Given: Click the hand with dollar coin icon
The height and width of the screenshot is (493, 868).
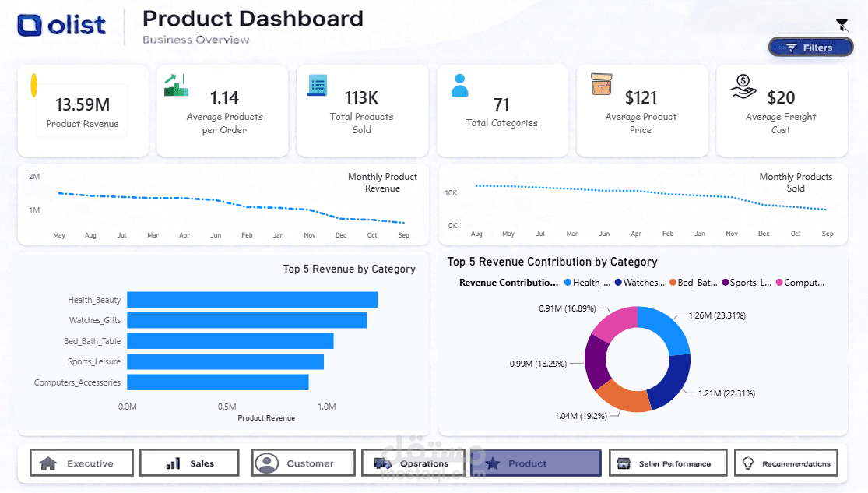Looking at the screenshot, I should tap(743, 86).
